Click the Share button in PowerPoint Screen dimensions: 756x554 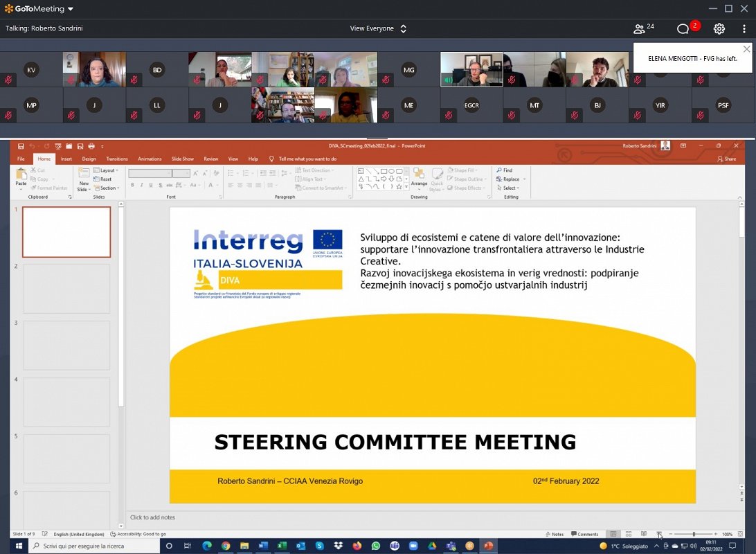[x=727, y=159]
